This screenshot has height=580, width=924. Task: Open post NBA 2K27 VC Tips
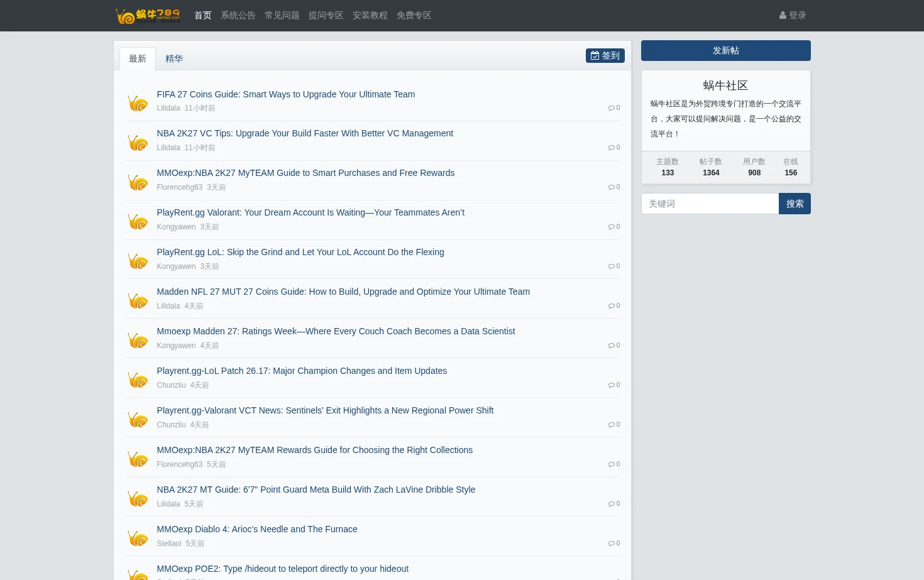point(305,133)
